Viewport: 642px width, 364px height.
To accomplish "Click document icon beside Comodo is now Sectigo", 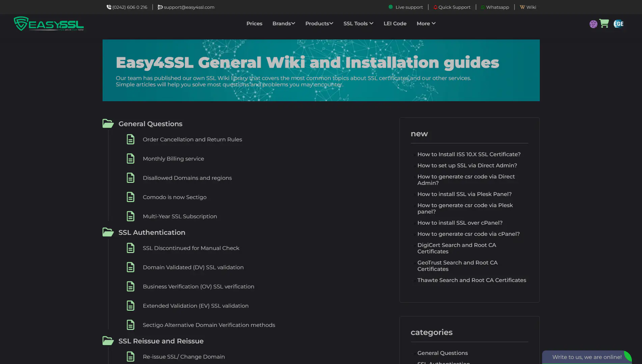I will click(131, 197).
